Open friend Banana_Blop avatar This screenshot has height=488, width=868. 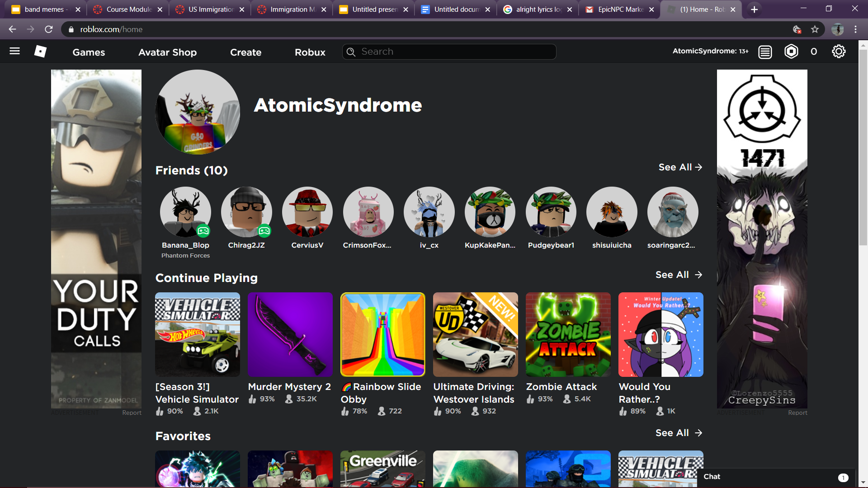tap(185, 212)
